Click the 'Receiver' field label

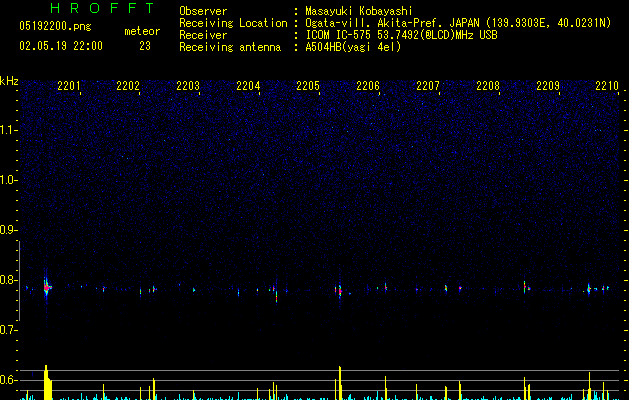(203, 35)
